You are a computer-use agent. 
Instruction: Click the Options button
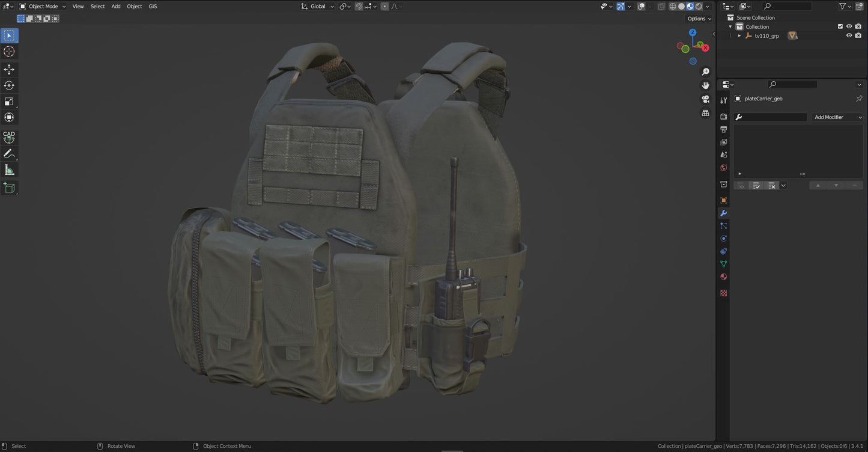[x=699, y=19]
